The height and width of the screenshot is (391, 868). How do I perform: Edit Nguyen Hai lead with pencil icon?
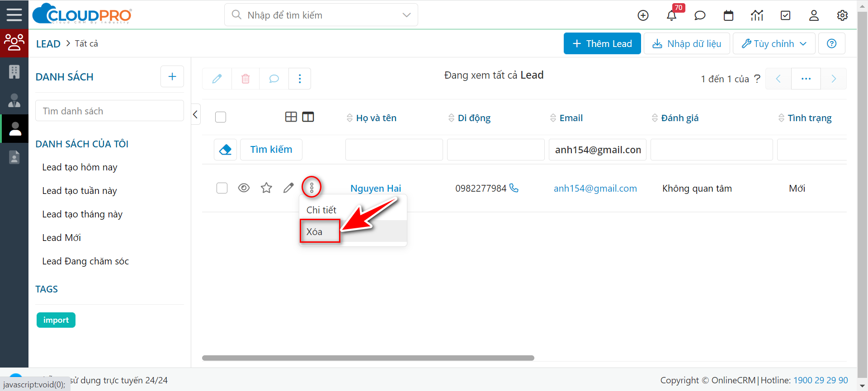(x=288, y=188)
